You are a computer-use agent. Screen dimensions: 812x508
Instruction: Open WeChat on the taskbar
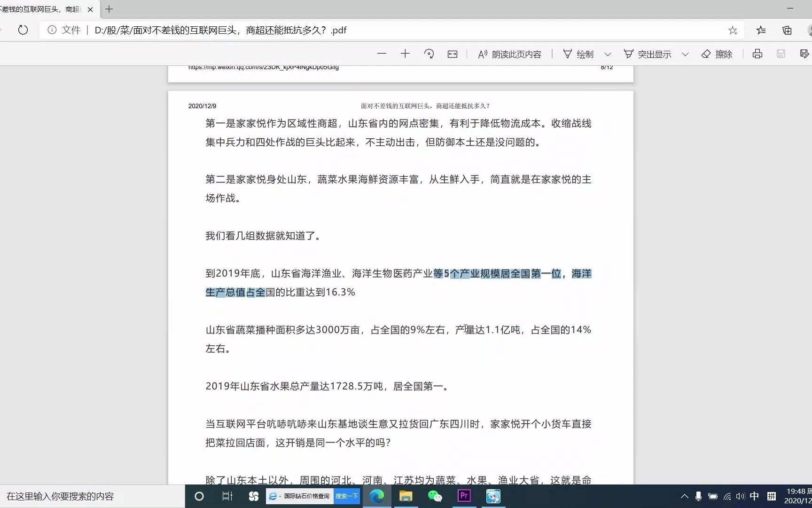(435, 496)
